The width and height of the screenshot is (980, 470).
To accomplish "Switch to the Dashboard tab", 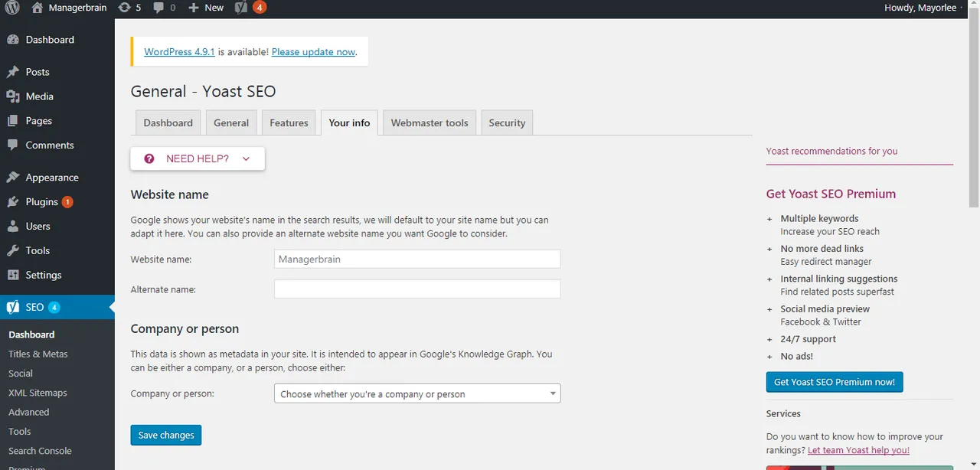I will pyautogui.click(x=168, y=122).
